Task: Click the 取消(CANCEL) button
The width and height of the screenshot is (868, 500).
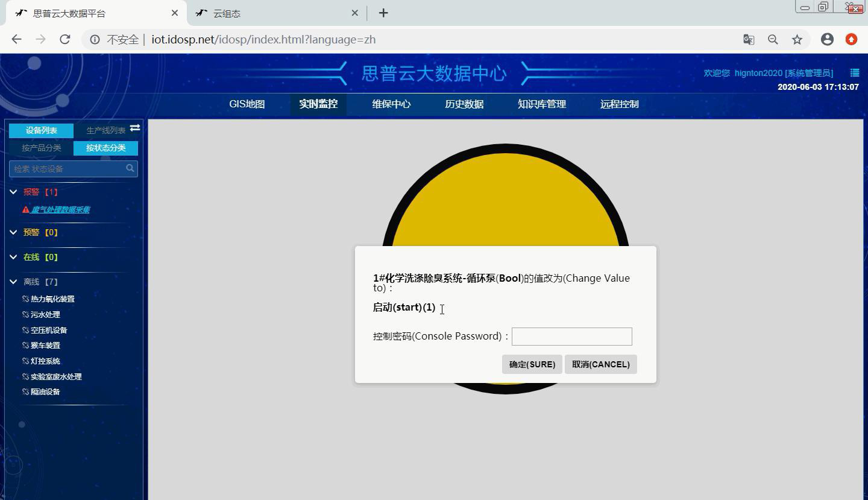Action: tap(600, 364)
